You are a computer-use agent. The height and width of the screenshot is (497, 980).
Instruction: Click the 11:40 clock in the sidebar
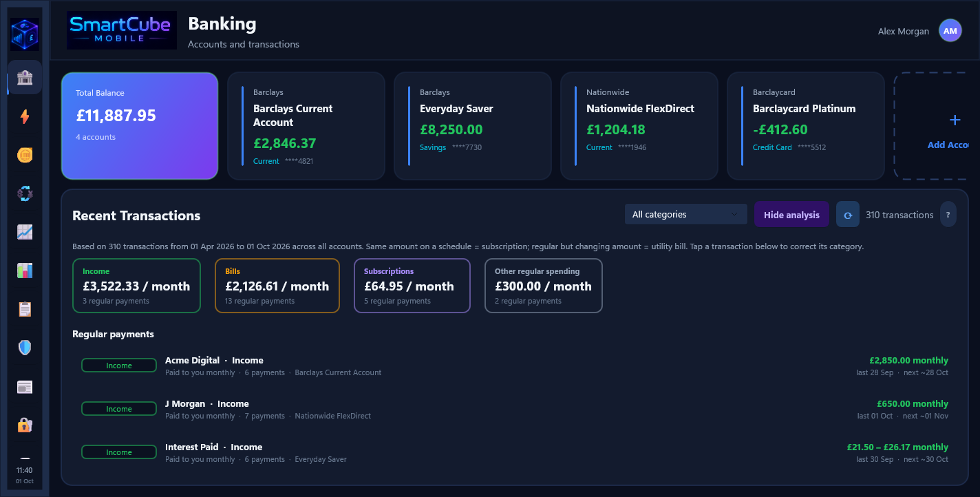[25, 470]
